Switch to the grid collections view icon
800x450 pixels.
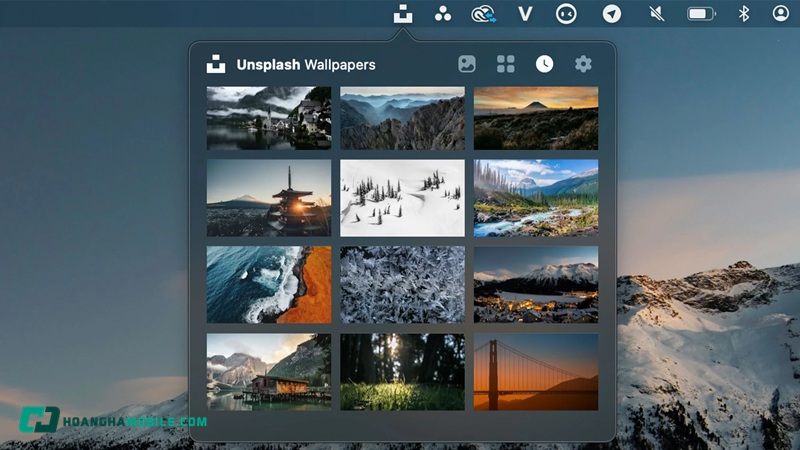pyautogui.click(x=506, y=64)
